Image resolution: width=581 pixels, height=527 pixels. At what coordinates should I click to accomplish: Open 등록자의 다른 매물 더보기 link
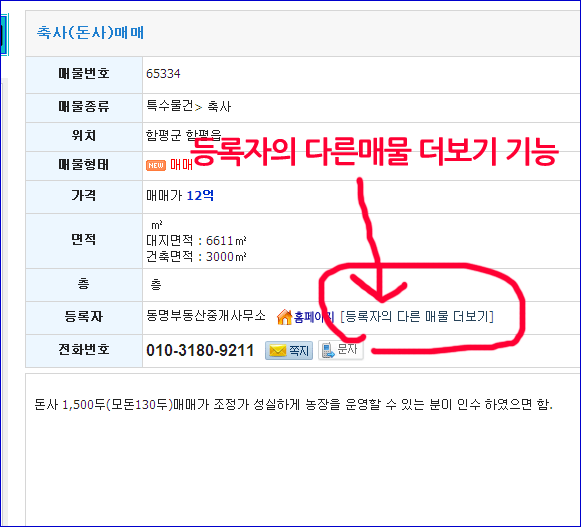[417, 316]
